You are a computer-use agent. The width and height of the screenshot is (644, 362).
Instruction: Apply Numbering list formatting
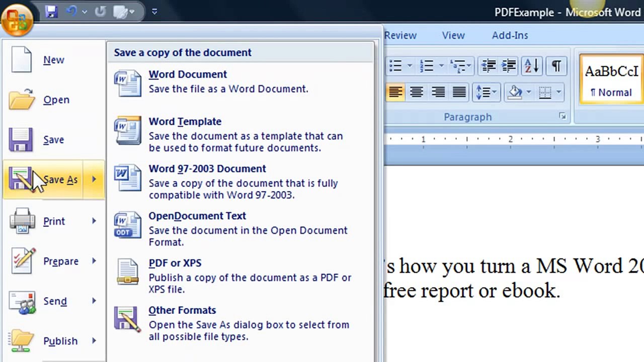(x=427, y=66)
